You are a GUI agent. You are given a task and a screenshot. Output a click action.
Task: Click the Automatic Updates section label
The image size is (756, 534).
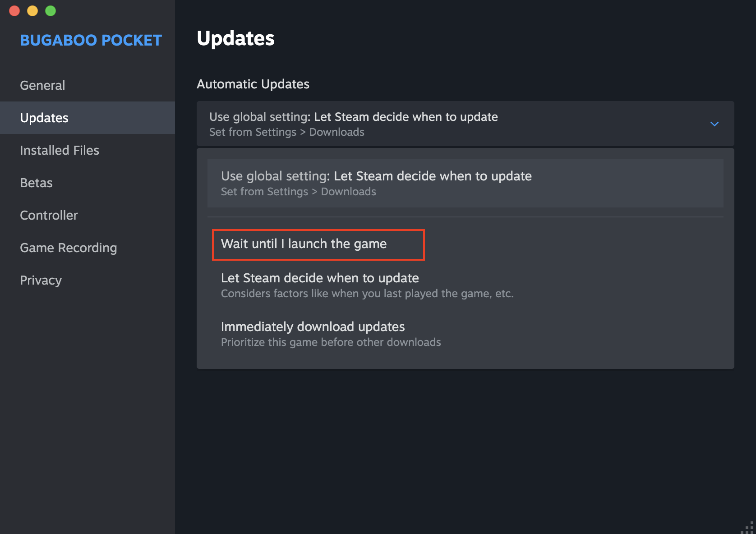253,84
